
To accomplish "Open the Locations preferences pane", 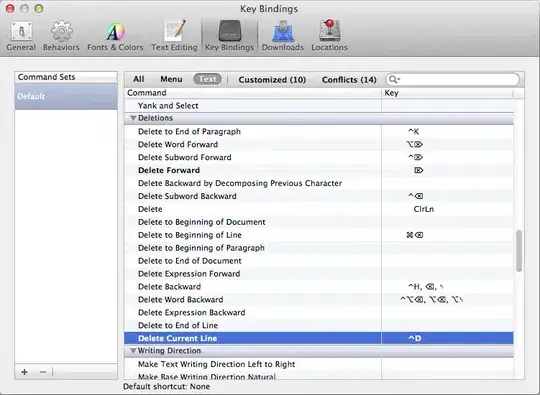I will click(x=330, y=36).
